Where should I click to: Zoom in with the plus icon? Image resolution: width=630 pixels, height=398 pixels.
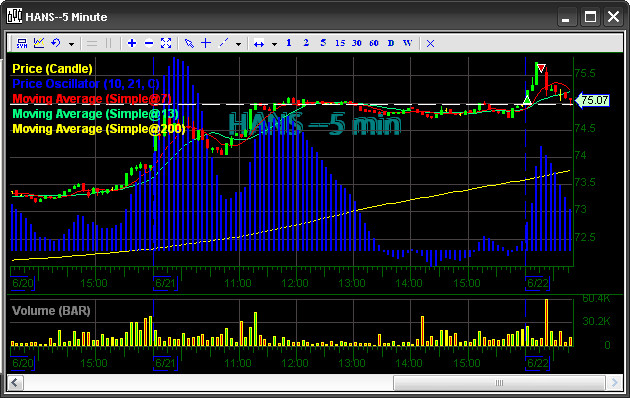tap(132, 43)
